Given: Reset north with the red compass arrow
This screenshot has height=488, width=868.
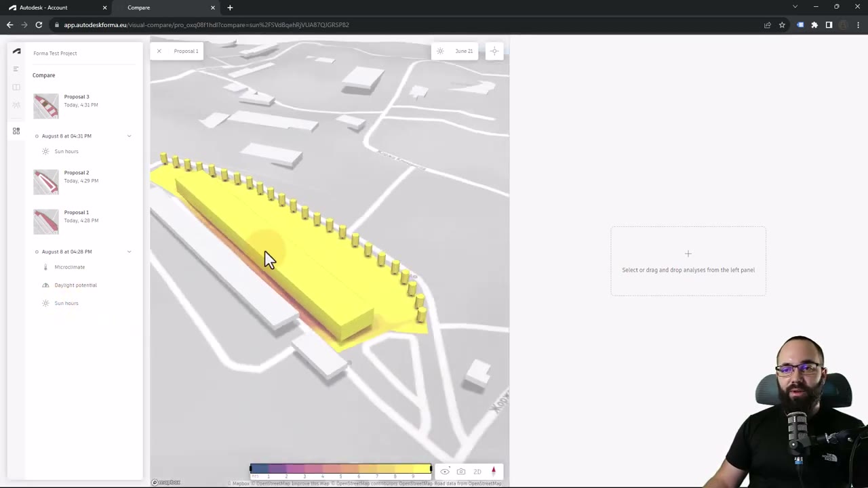Looking at the screenshot, I should (x=494, y=470).
